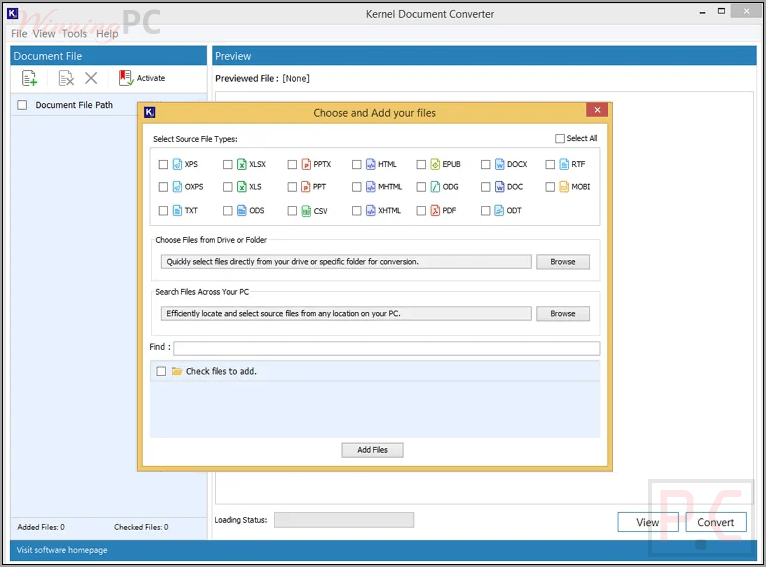Click the View button at bottom right
766x567 pixels.
(648, 522)
